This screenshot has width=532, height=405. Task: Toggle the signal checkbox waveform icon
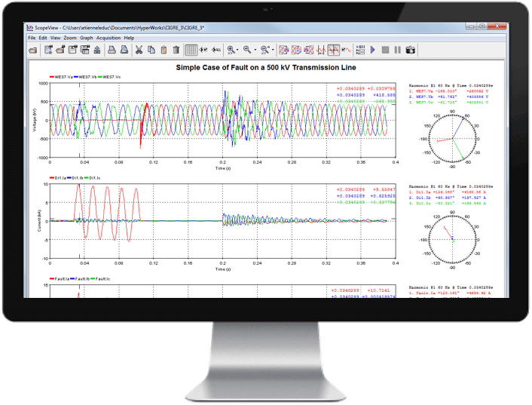(346, 51)
